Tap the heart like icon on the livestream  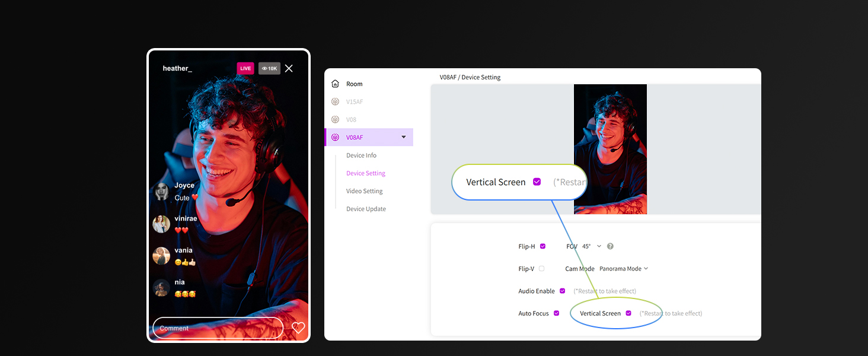pyautogui.click(x=298, y=327)
